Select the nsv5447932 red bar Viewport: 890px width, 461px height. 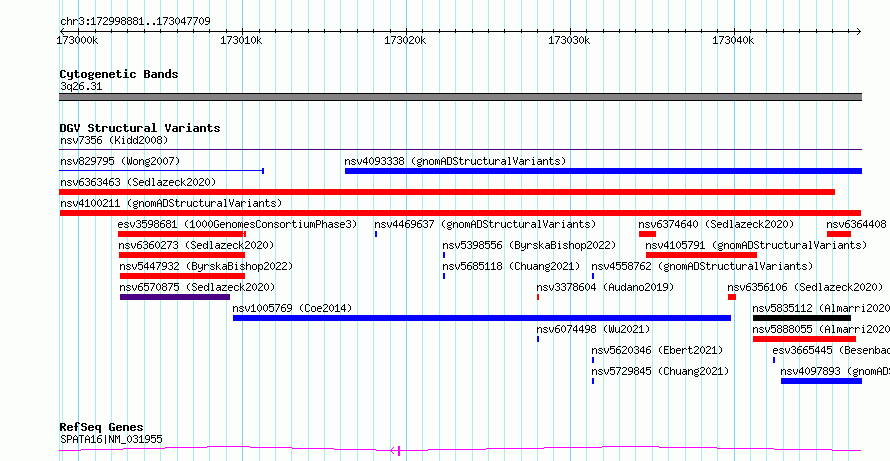pyautogui.click(x=182, y=276)
